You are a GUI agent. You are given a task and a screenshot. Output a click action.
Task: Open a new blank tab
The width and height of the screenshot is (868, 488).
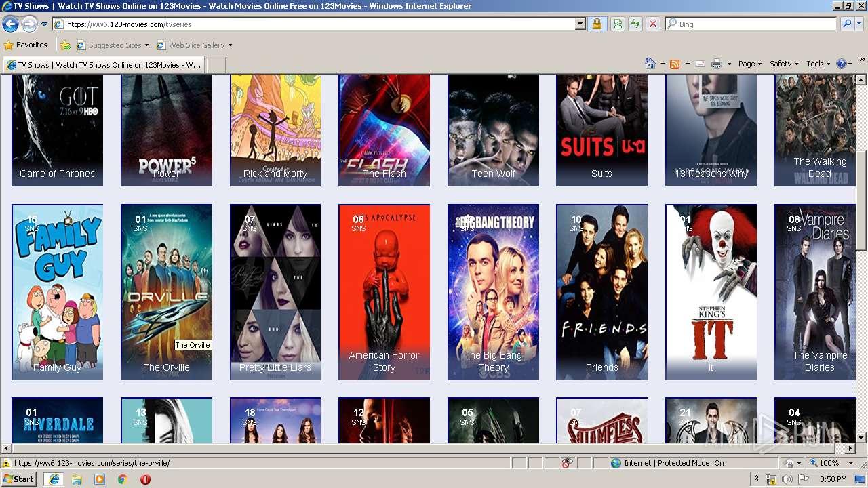[x=216, y=65]
